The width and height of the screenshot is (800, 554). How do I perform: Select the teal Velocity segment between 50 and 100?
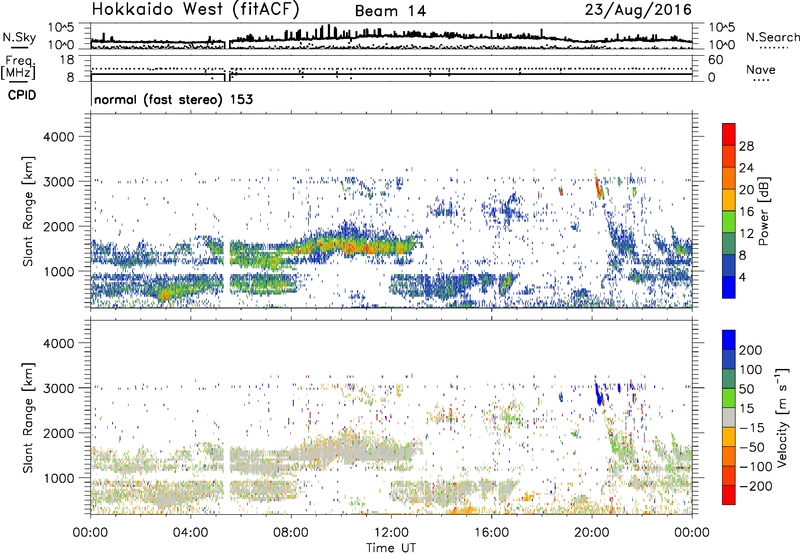[729, 379]
